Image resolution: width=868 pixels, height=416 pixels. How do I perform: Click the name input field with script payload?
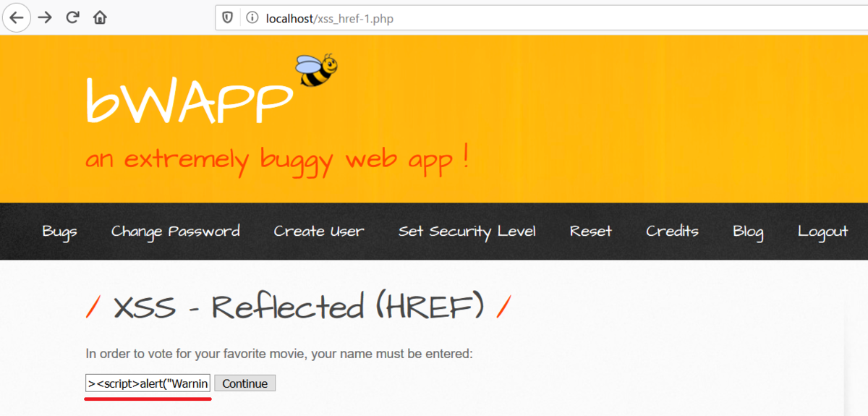click(148, 383)
